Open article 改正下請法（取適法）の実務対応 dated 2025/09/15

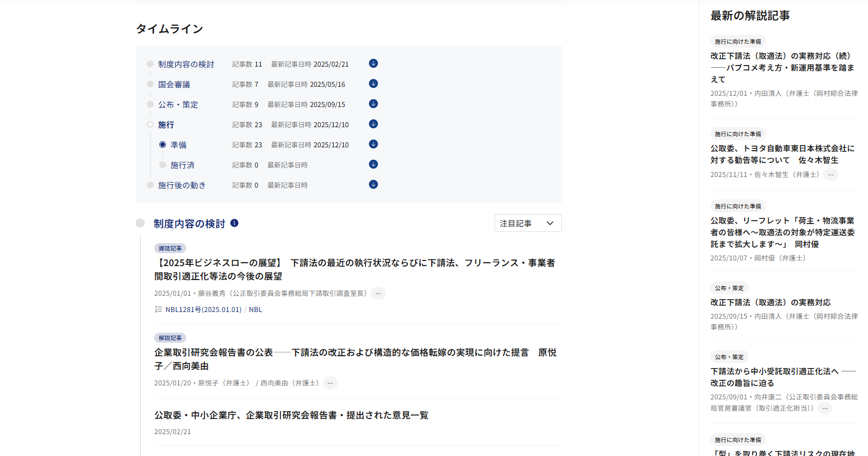click(770, 303)
